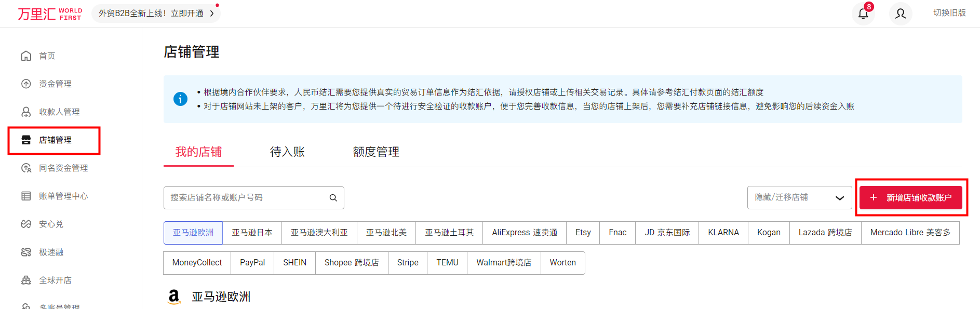The height and width of the screenshot is (309, 980).
Task: Click the search magnifier icon
Action: click(x=333, y=198)
